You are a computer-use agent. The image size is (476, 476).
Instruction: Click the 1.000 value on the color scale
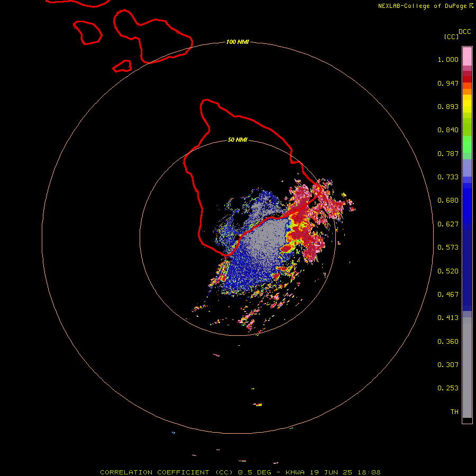pos(448,59)
